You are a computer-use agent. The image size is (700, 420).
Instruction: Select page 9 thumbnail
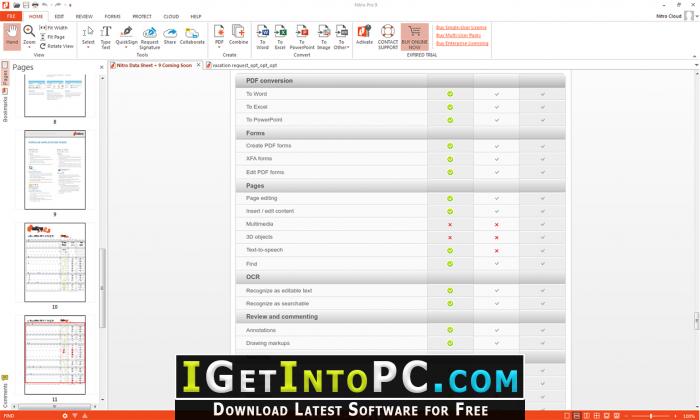click(x=55, y=170)
